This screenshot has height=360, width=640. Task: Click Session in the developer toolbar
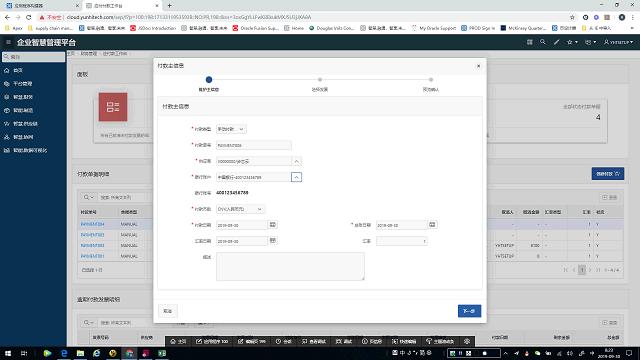click(x=284, y=341)
